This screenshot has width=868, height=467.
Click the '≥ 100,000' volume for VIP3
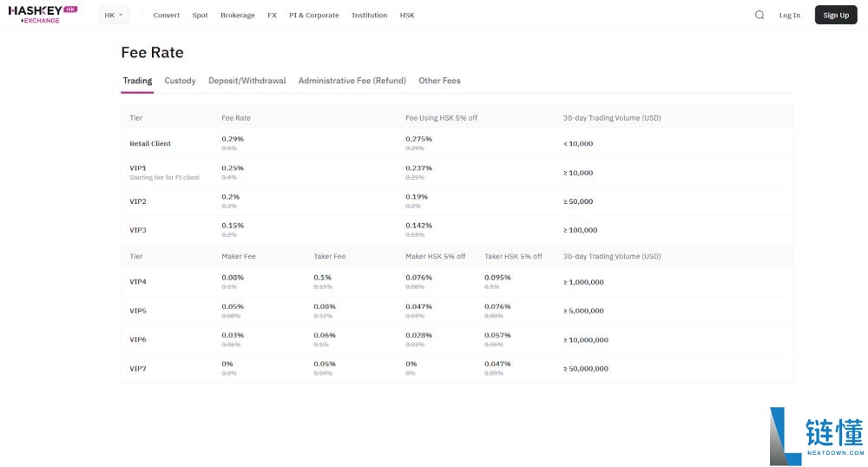pyautogui.click(x=580, y=230)
